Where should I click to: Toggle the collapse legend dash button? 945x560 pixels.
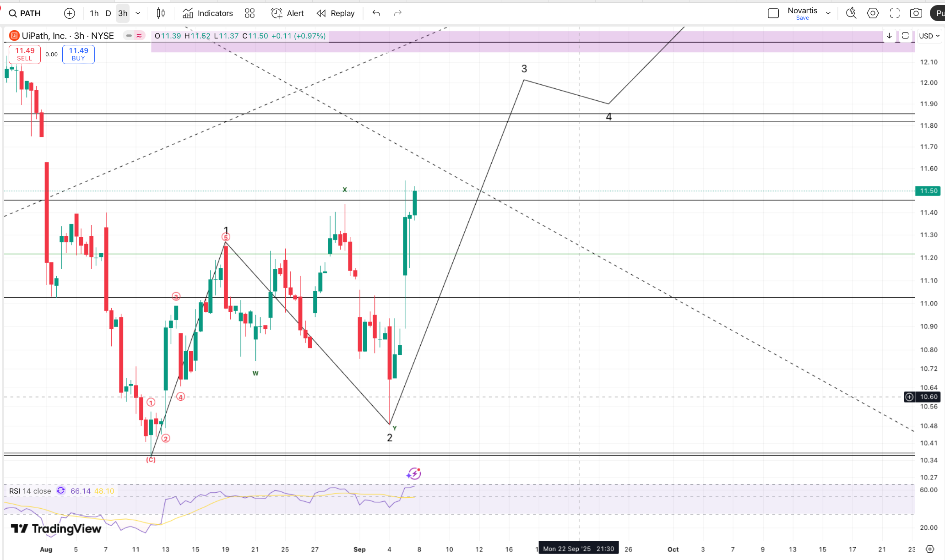coord(129,36)
